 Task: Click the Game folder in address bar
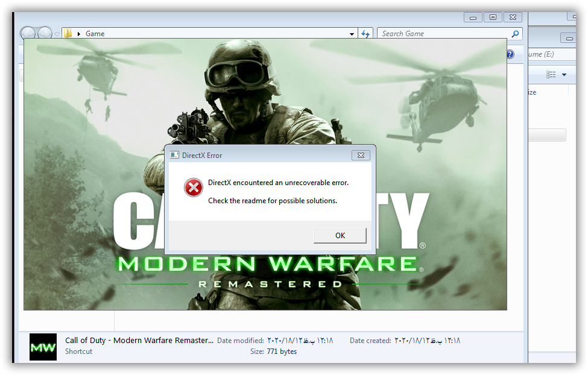(x=95, y=34)
